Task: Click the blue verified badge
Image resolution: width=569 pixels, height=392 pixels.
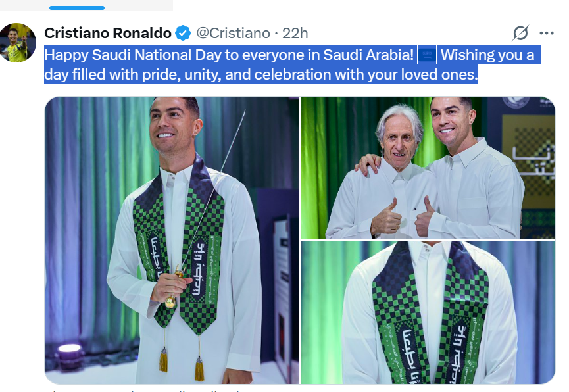Action: [183, 33]
